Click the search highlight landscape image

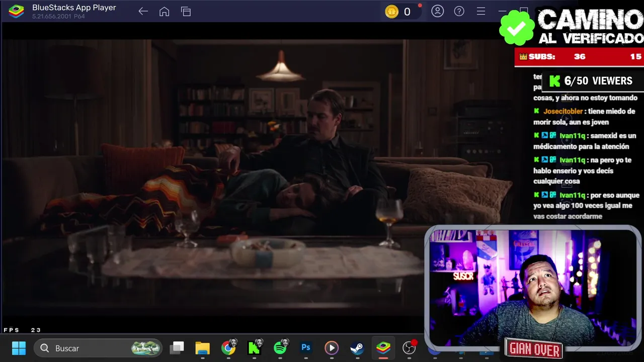coord(145,348)
